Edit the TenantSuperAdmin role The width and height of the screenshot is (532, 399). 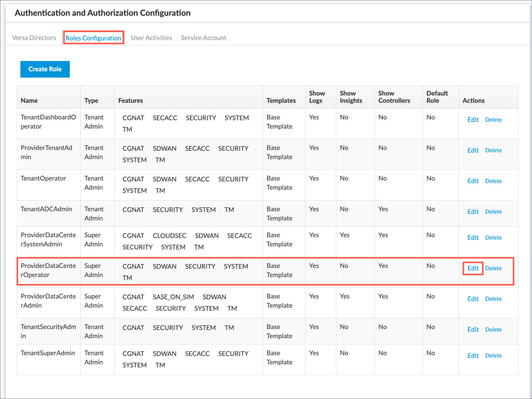pyautogui.click(x=473, y=356)
